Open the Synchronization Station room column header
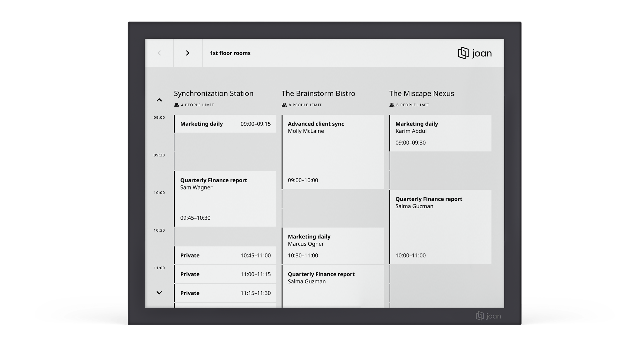The image size is (644, 359). click(x=213, y=93)
